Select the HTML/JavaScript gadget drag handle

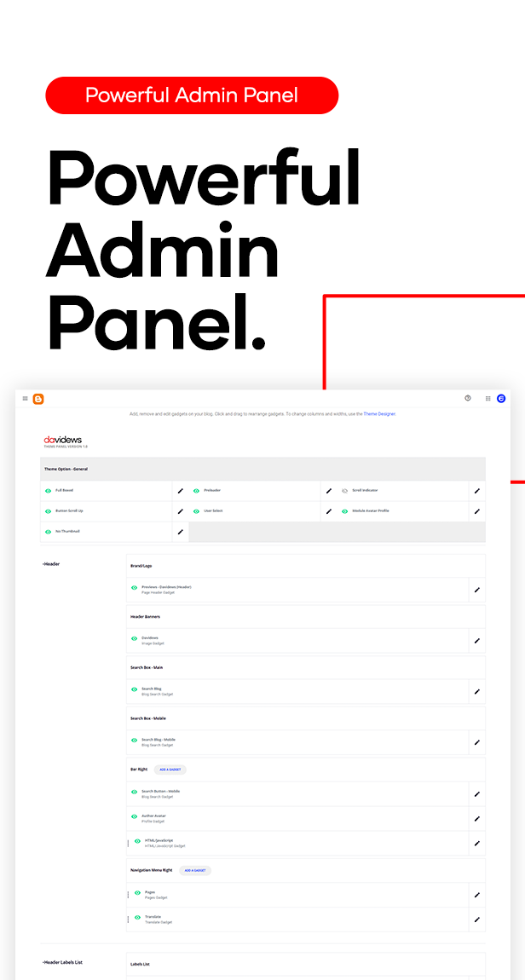[x=128, y=842]
